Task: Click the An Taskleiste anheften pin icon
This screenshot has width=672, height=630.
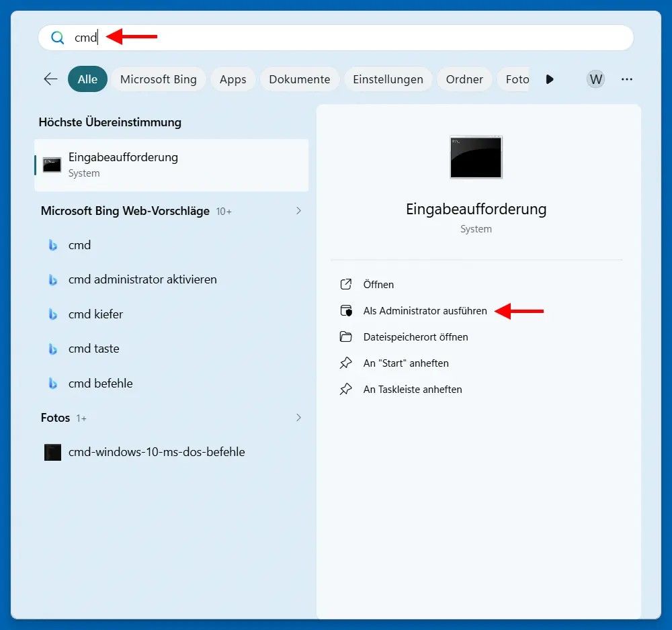Action: [x=346, y=389]
